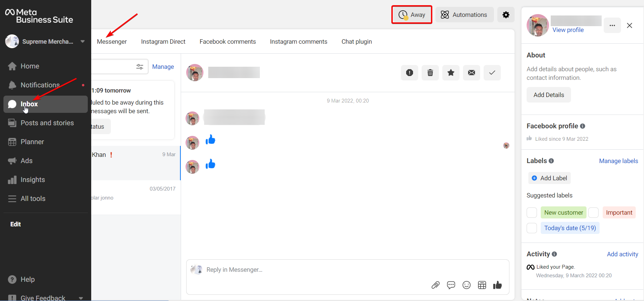Attach a file with paperclip icon
Screen dimensions: 644x301
[x=435, y=285]
